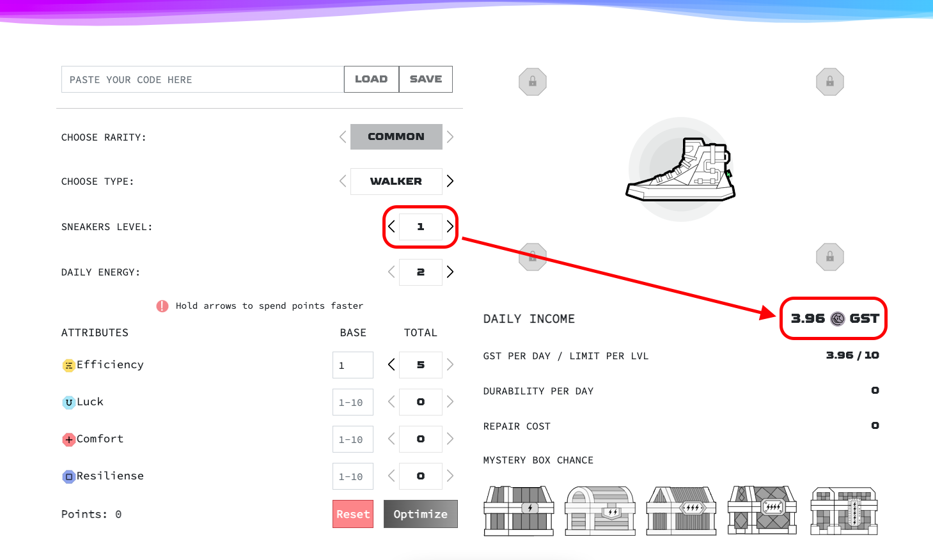This screenshot has height=560, width=933.
Task: Select the level 5 mystery box chest
Action: (x=844, y=510)
